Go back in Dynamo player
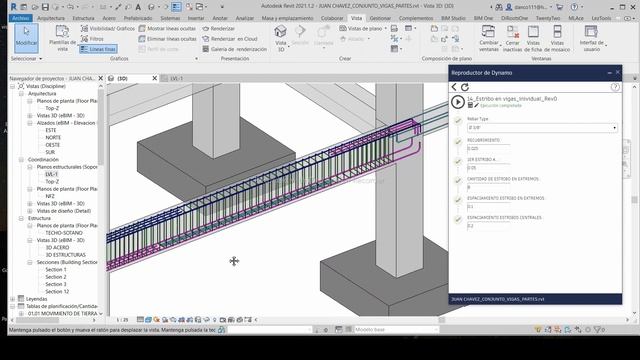 click(x=454, y=87)
